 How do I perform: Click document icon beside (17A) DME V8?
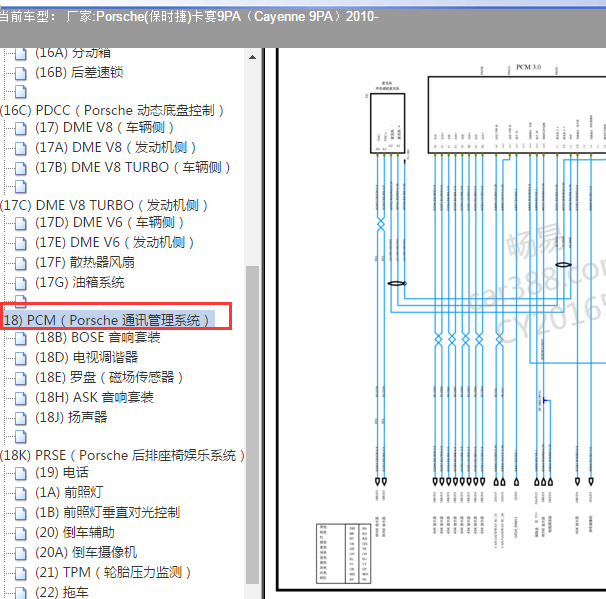pos(20,148)
